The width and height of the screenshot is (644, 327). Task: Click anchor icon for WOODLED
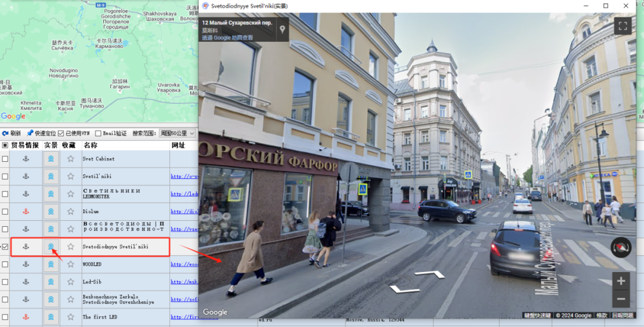coord(26,264)
